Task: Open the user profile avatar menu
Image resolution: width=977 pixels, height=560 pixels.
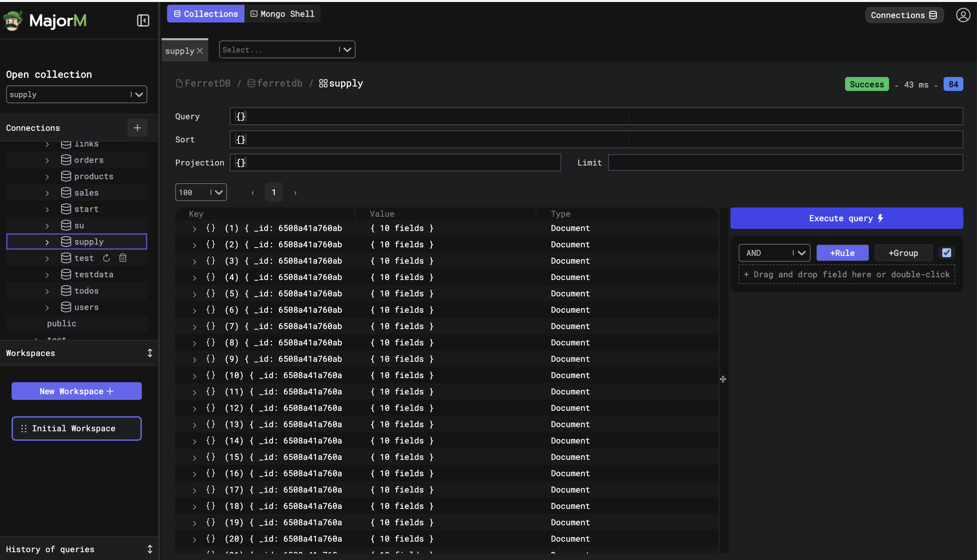Action: pos(963,15)
